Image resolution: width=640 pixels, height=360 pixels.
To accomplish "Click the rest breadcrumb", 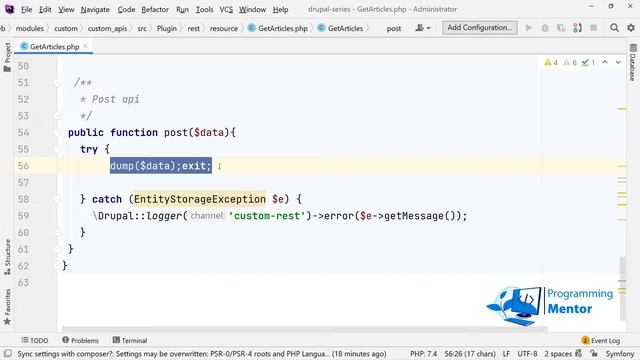I will click(193, 28).
